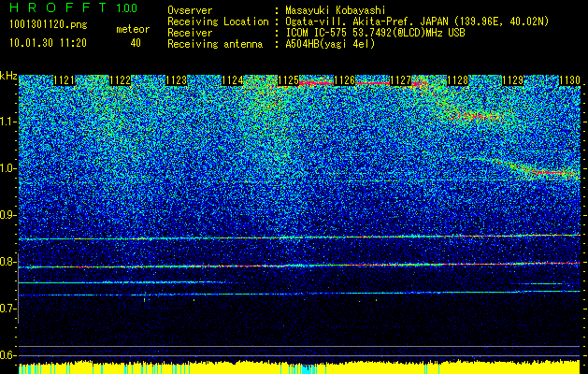Click the HROFFT 1.0.0 title text
Image resolution: width=588 pixels, height=374 pixels.
point(73,7)
